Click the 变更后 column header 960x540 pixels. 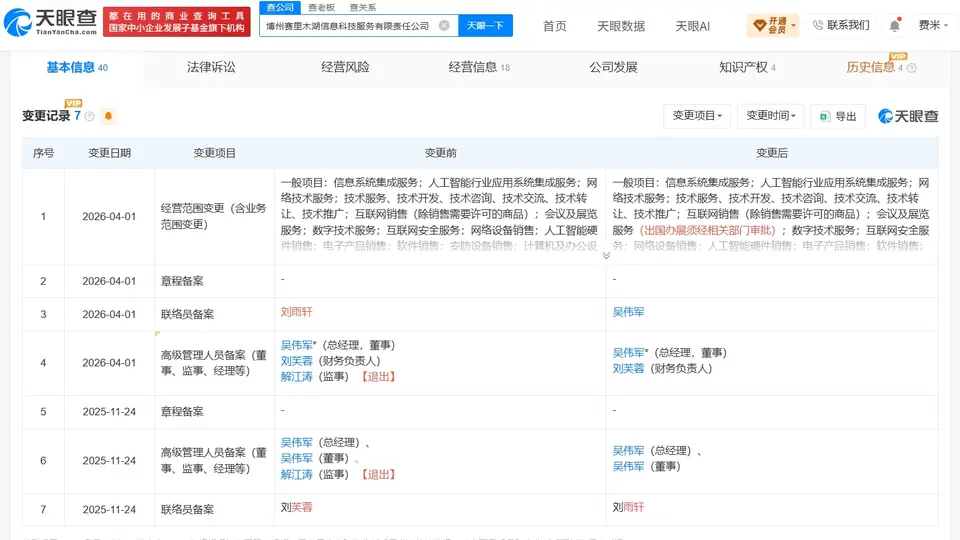coord(771,153)
